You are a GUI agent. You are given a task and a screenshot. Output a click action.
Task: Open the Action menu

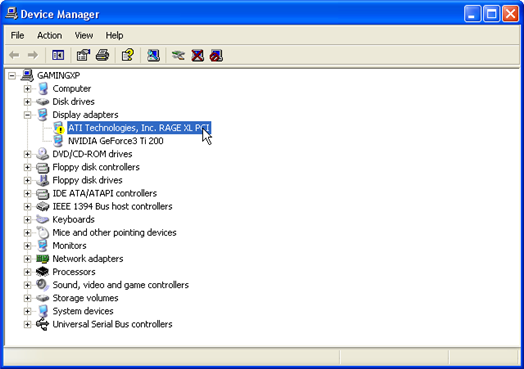pyautogui.click(x=49, y=35)
